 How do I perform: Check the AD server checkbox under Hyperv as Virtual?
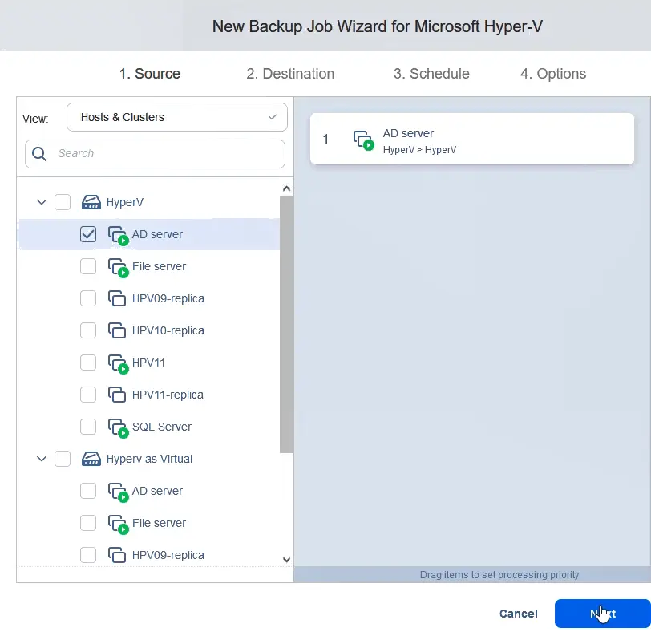(x=88, y=491)
